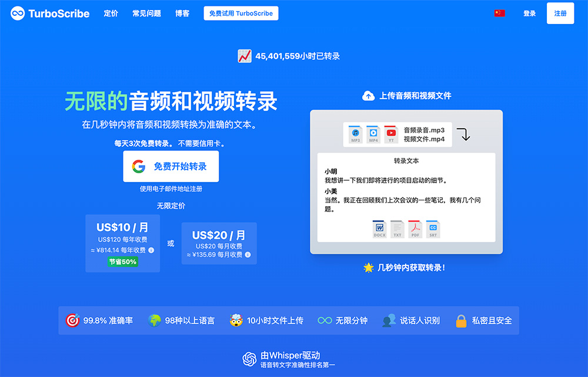The width and height of the screenshot is (588, 377).
Task: Open the 博客 menu item
Action: point(182,14)
